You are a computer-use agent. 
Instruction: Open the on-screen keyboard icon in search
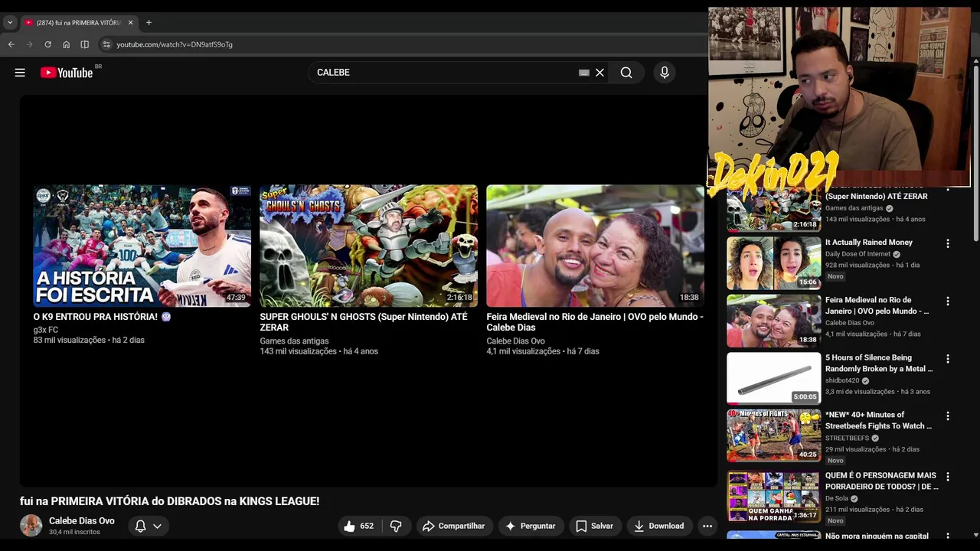click(x=584, y=73)
